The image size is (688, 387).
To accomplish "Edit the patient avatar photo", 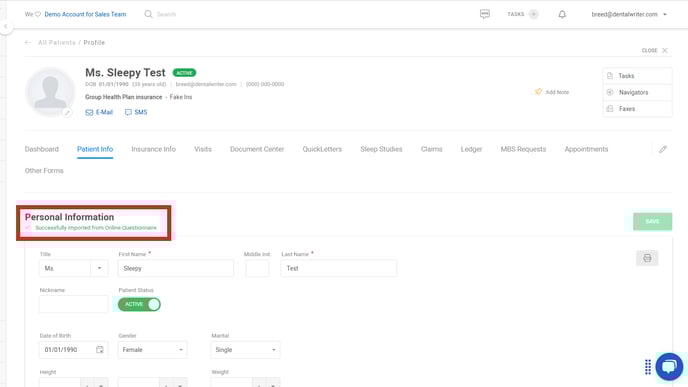I will click(67, 113).
